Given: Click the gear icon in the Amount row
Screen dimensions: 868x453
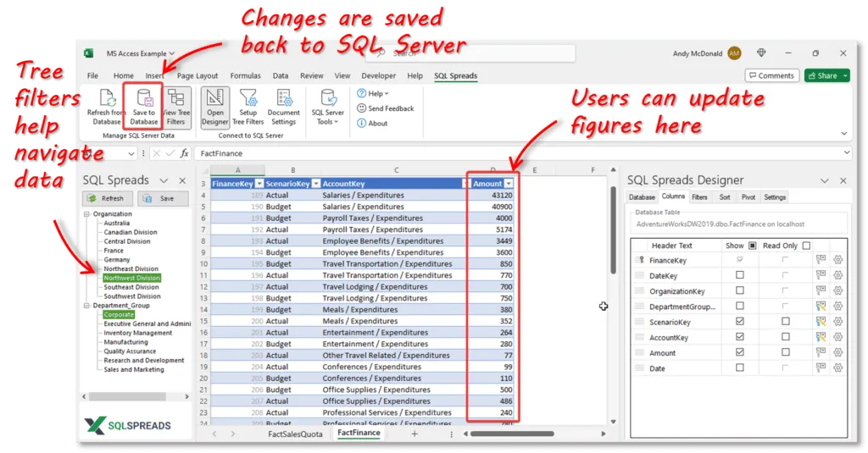Looking at the screenshot, I should coord(837,353).
